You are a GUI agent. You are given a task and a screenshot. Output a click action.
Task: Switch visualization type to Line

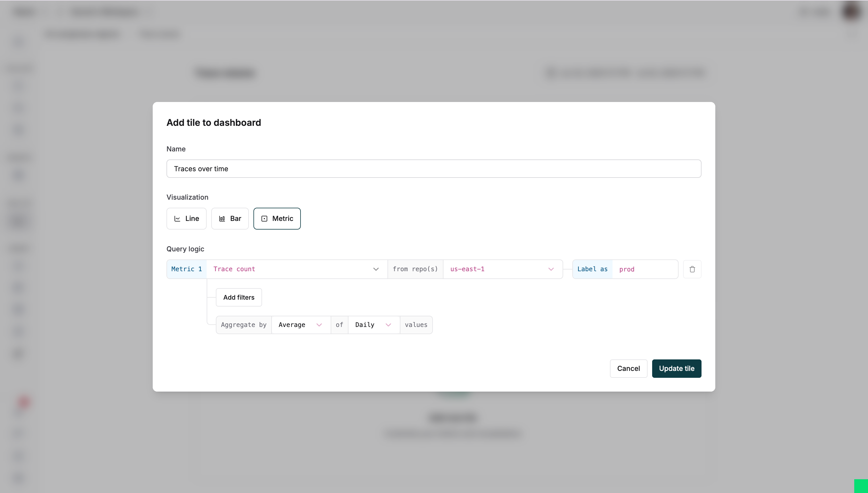point(186,218)
